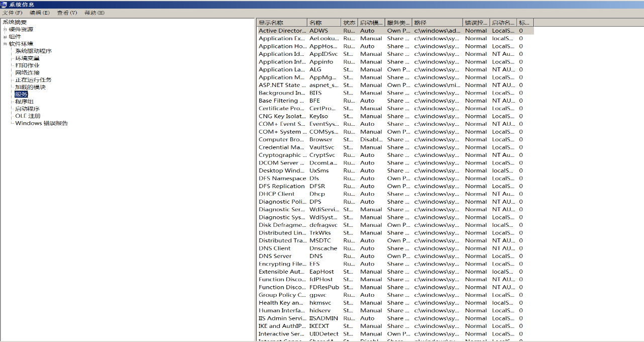The width and height of the screenshot is (644, 342).
Task: Click the VaultSvc service name
Action: pyautogui.click(x=321, y=147)
